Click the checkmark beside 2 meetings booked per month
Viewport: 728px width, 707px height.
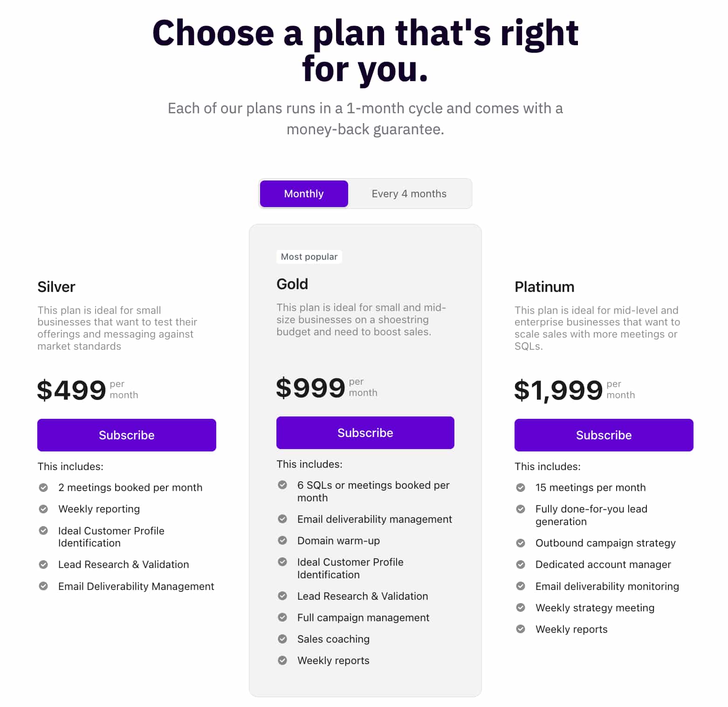coord(44,487)
